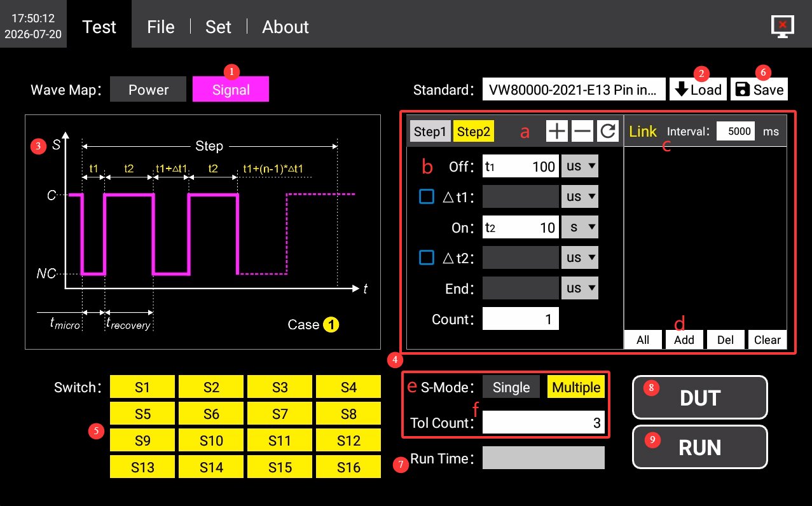Click the plus icon to add step
This screenshot has width=812, height=506.
click(557, 131)
